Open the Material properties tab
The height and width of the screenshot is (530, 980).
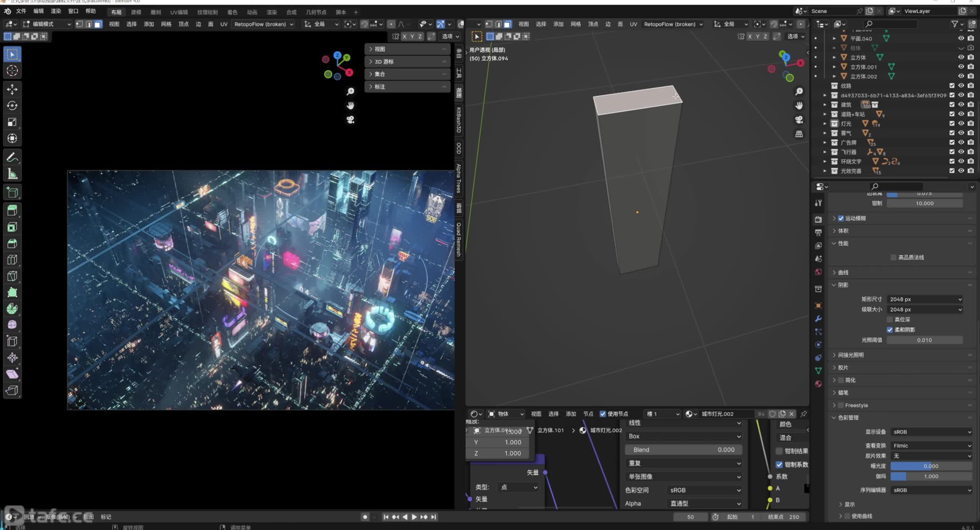[x=818, y=384]
